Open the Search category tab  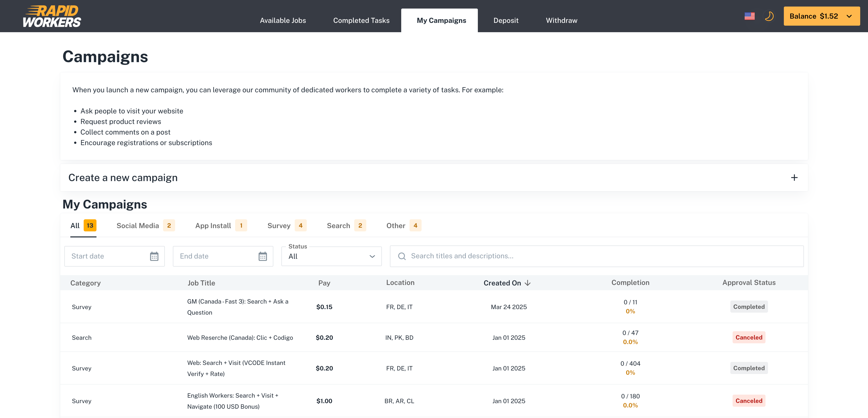(x=346, y=225)
